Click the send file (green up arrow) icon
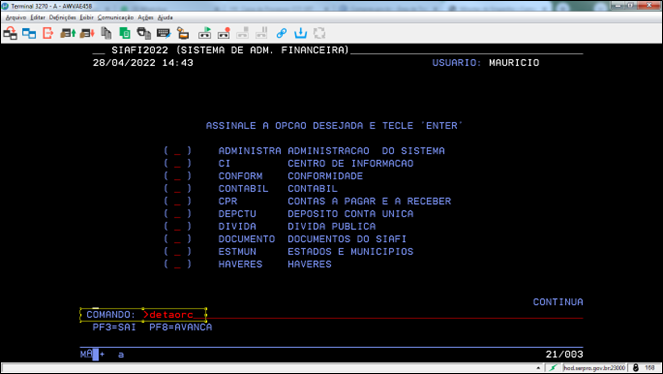Screen dimensions: 663x374 (68, 33)
